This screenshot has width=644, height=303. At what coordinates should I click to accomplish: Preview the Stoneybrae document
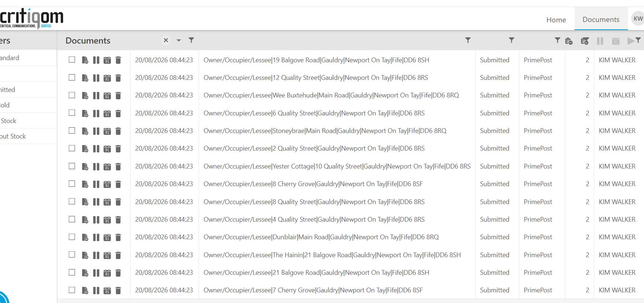[85, 131]
